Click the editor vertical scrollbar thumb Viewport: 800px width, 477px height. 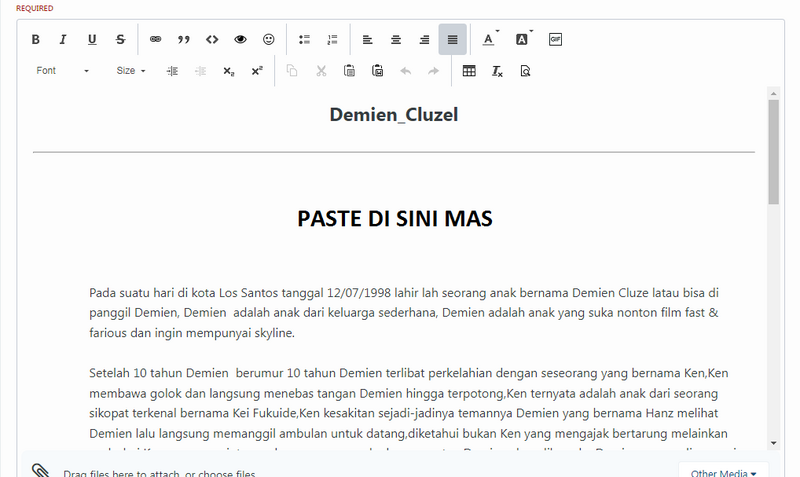pyautogui.click(x=773, y=152)
